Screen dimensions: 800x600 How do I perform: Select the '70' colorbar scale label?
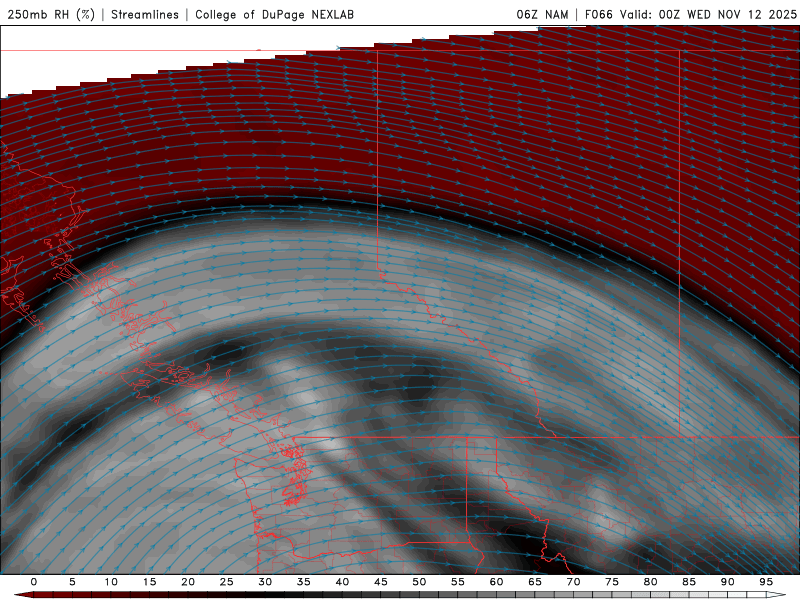[x=573, y=582]
